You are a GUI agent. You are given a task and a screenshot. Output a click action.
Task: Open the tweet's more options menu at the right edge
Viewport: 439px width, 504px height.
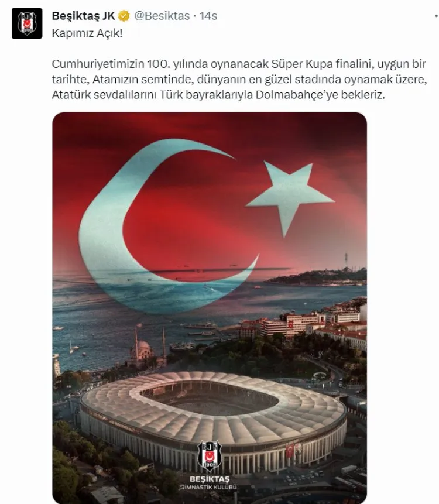tap(436, 16)
